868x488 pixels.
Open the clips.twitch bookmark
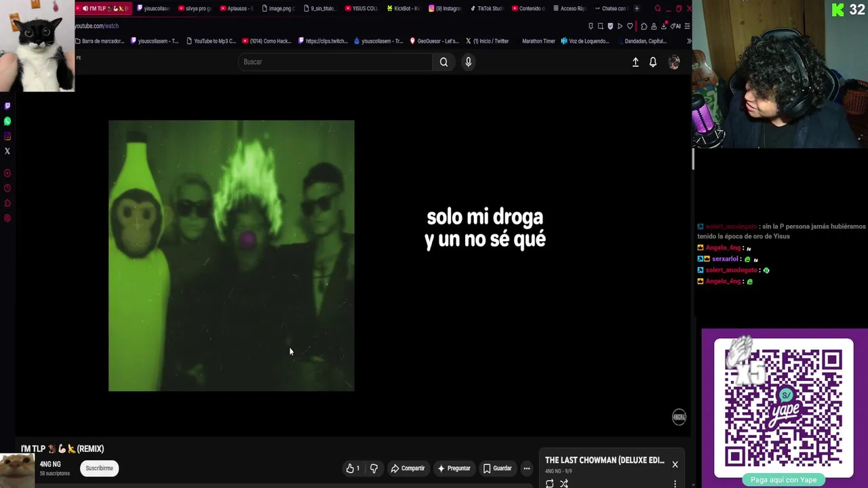(x=323, y=41)
